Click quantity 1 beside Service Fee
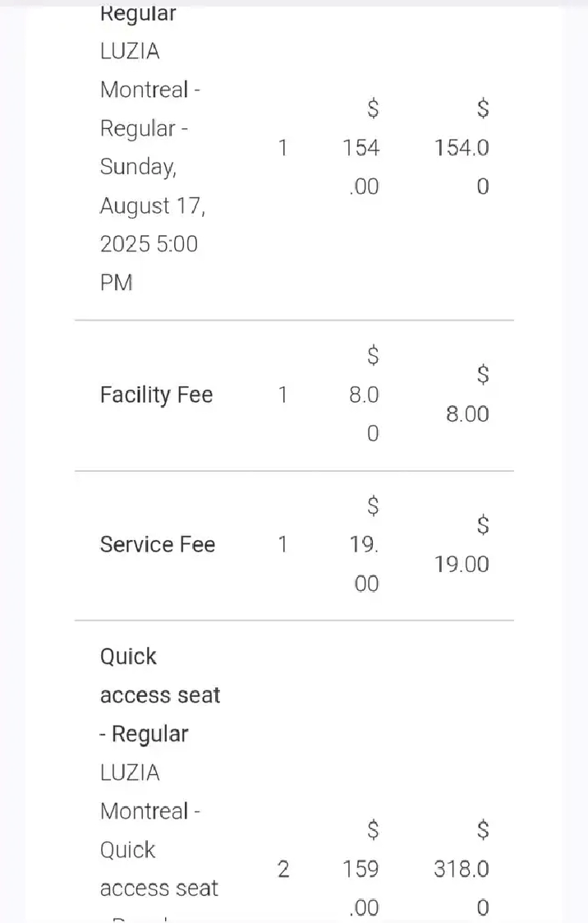588x923 pixels. point(283,544)
